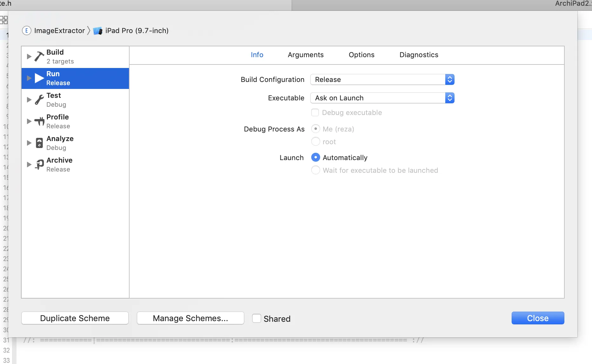Click the Duplicate Scheme button
Screen dimensions: 592x364
click(75, 318)
